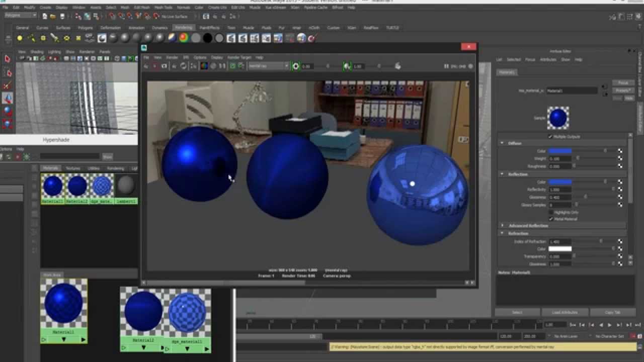The image size is (644, 362).
Task: Click the red-green ramp shader shelf icon
Action: point(184,38)
